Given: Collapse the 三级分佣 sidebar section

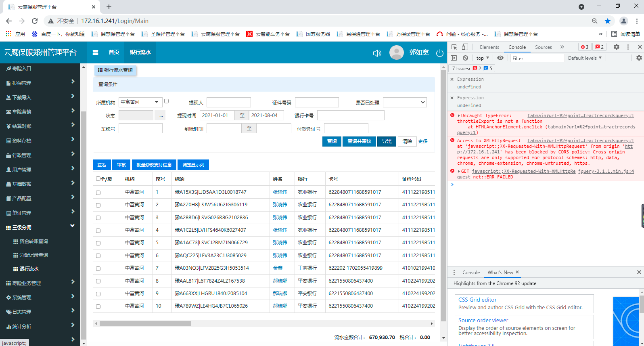Looking at the screenshot, I should point(40,227).
